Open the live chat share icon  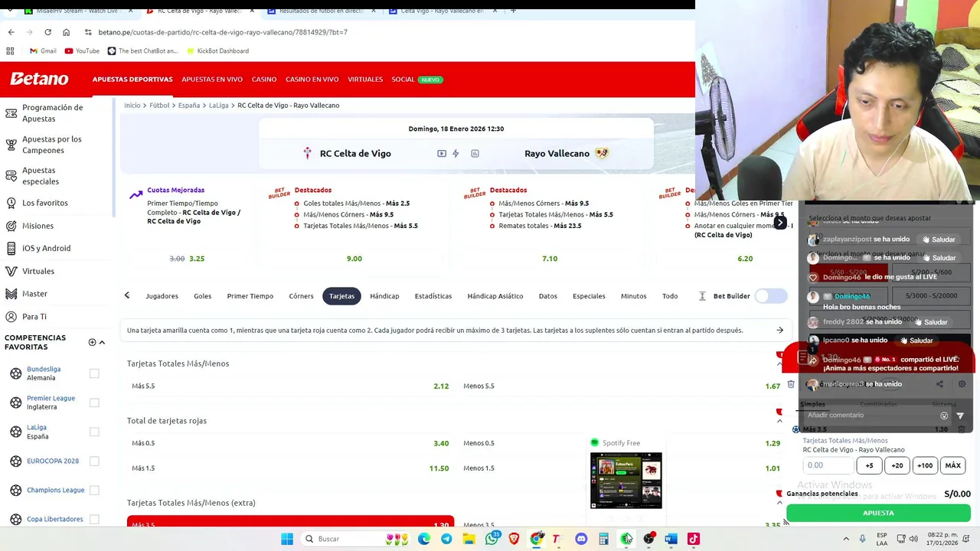pos(939,384)
